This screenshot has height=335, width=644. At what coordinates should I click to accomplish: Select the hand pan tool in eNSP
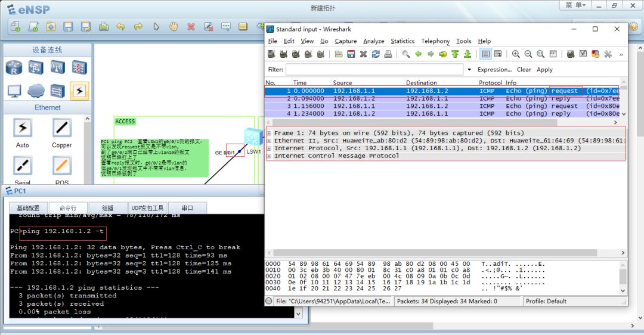[x=174, y=27]
